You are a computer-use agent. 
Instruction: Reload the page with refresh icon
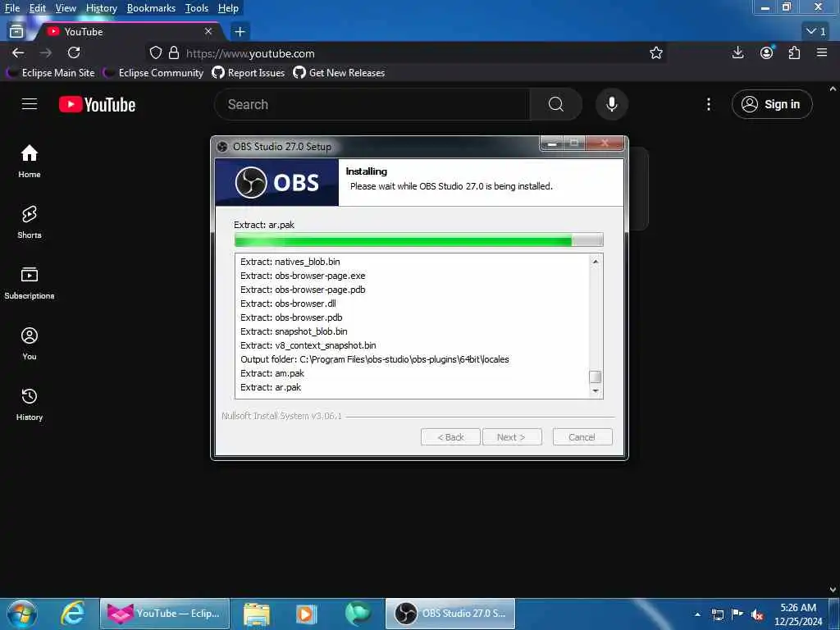[74, 52]
